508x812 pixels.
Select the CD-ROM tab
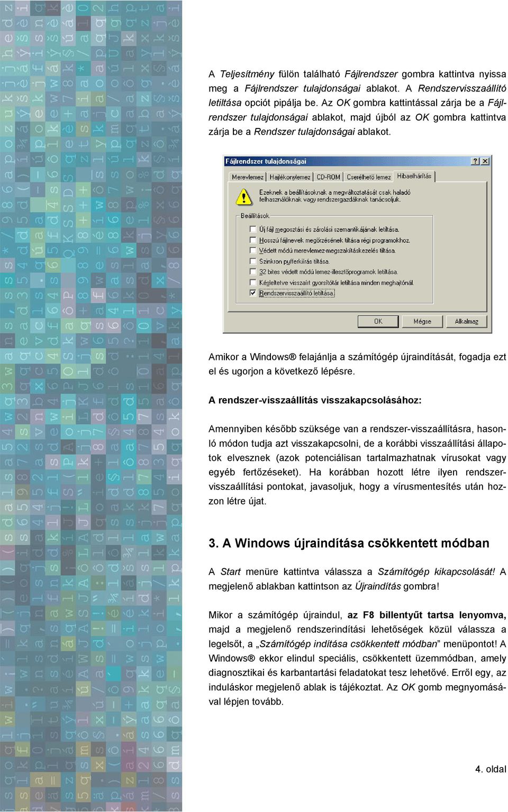click(329, 177)
